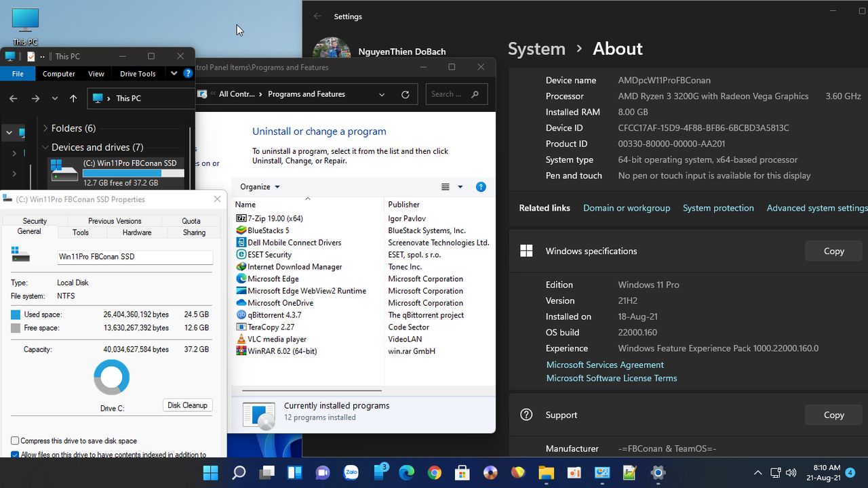
Task: Launch Google Chrome from taskbar
Action: point(434,472)
